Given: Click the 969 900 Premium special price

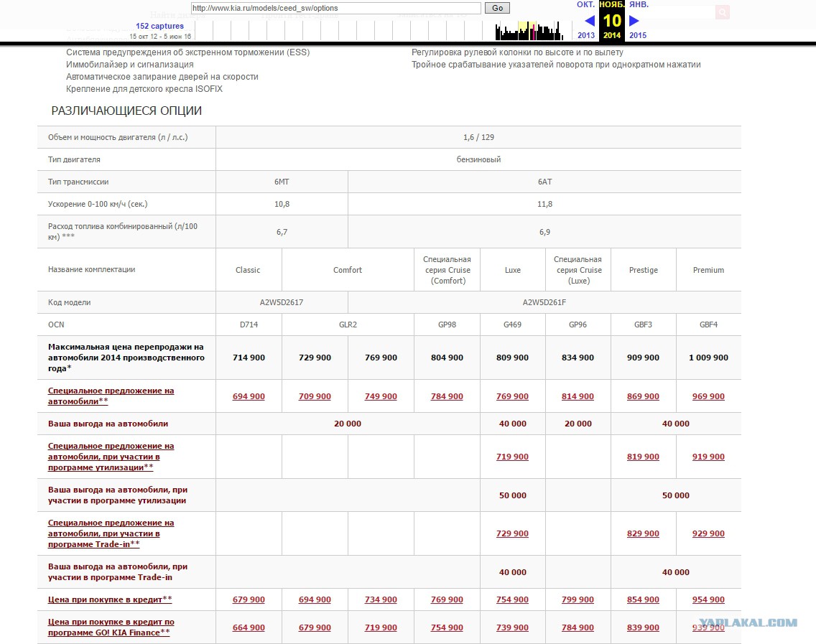Looking at the screenshot, I should click(x=708, y=396).
